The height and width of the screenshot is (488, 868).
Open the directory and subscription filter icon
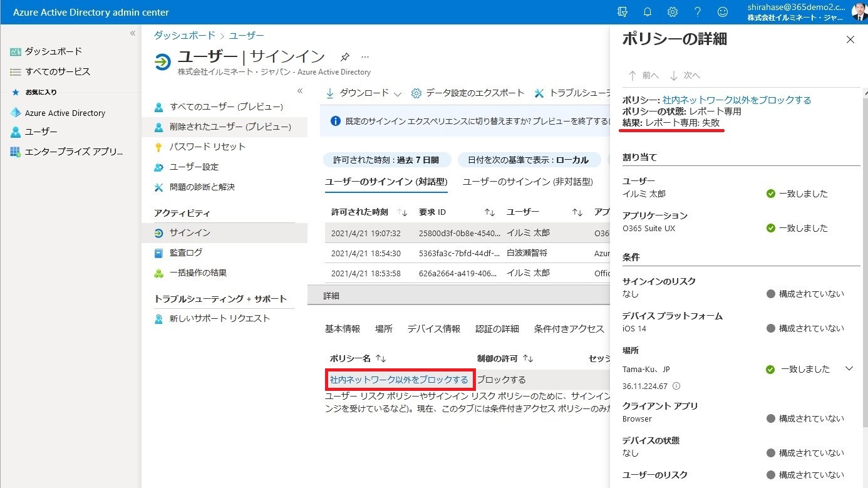tap(622, 12)
